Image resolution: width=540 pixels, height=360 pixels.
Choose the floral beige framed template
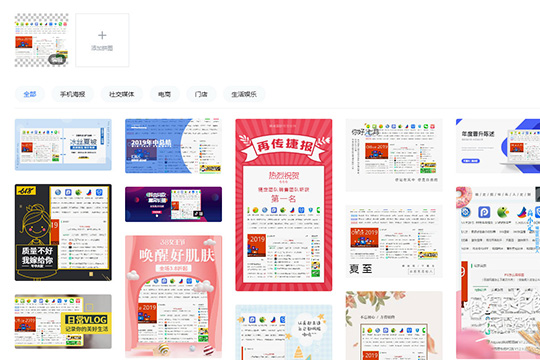click(x=394, y=326)
